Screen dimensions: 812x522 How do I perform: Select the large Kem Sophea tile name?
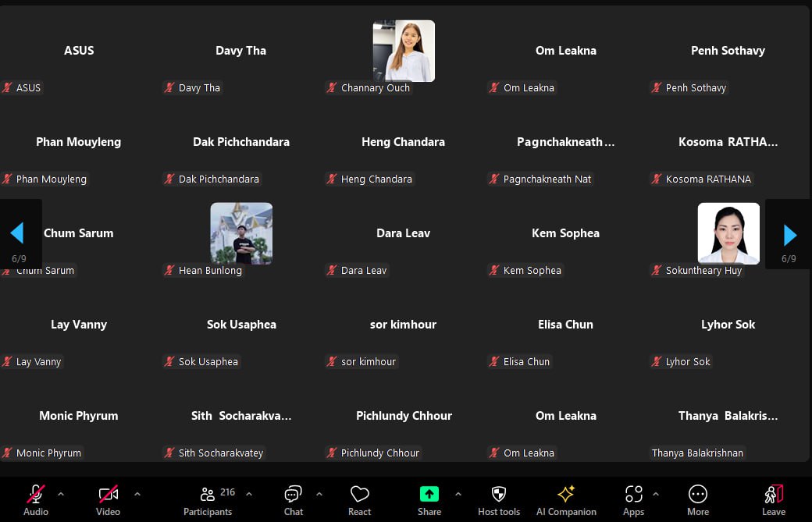(565, 233)
